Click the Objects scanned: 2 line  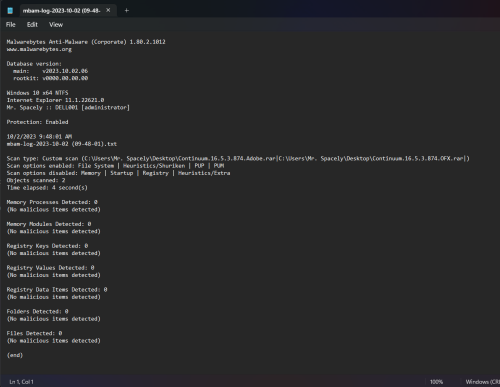click(x=36, y=180)
